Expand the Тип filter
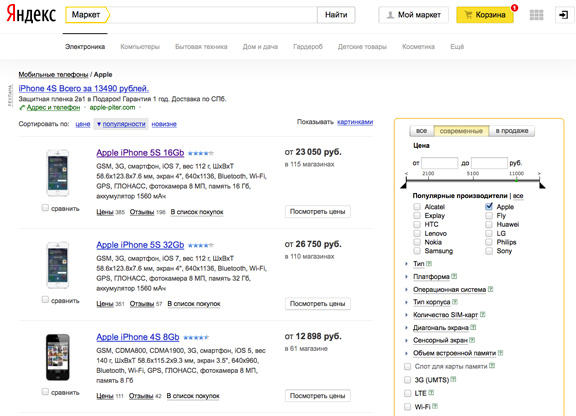 [x=419, y=264]
